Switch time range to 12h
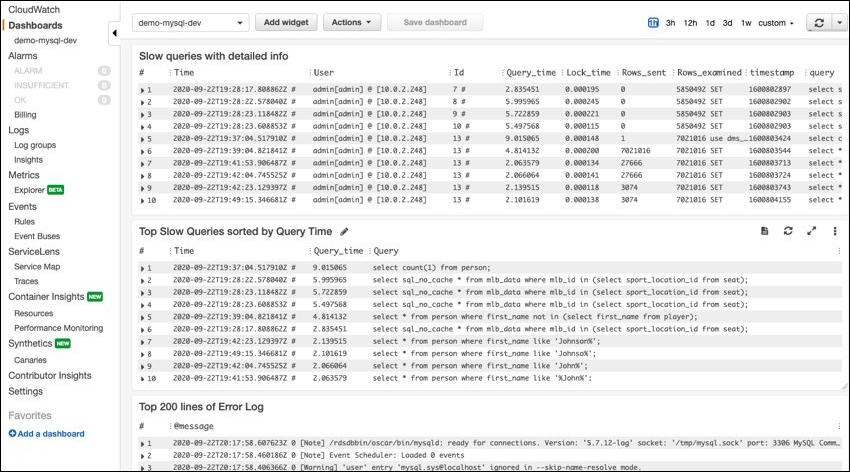The image size is (850, 472). pos(690,22)
